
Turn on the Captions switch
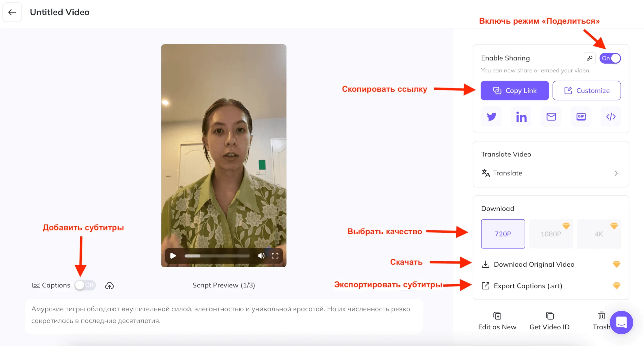coord(85,285)
